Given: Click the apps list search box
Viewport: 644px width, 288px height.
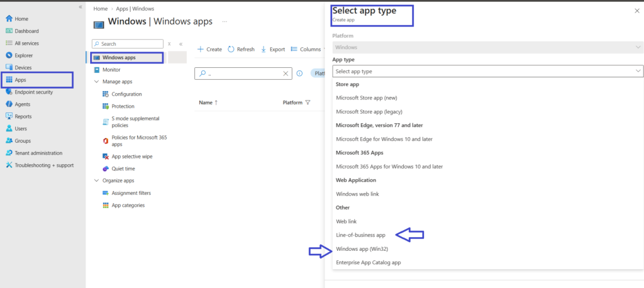Looking at the screenshot, I should pos(243,74).
